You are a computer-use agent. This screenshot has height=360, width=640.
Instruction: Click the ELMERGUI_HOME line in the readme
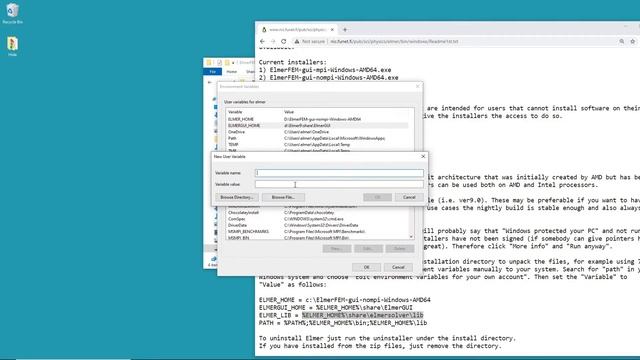click(x=336, y=307)
